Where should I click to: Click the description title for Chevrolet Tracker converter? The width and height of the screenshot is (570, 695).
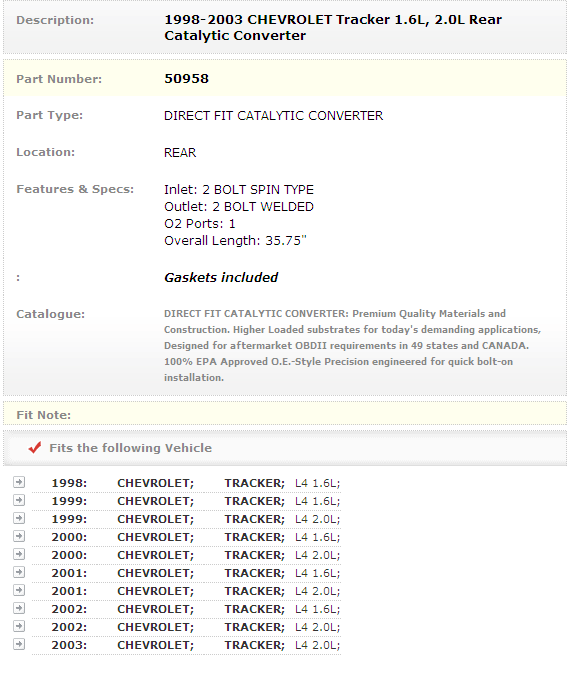click(x=333, y=27)
